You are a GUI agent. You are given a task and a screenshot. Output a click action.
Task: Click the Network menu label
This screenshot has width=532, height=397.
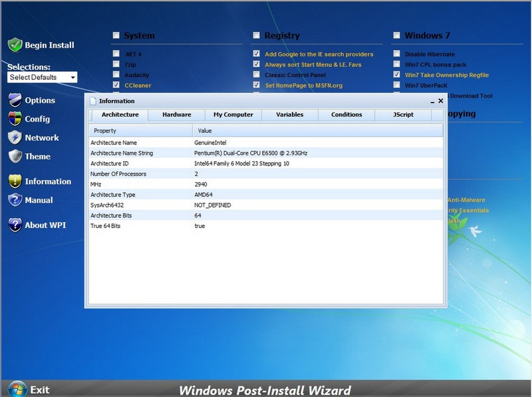pyautogui.click(x=42, y=138)
